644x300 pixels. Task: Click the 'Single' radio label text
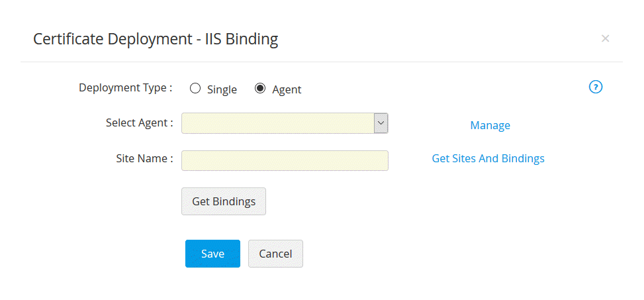pos(222,89)
